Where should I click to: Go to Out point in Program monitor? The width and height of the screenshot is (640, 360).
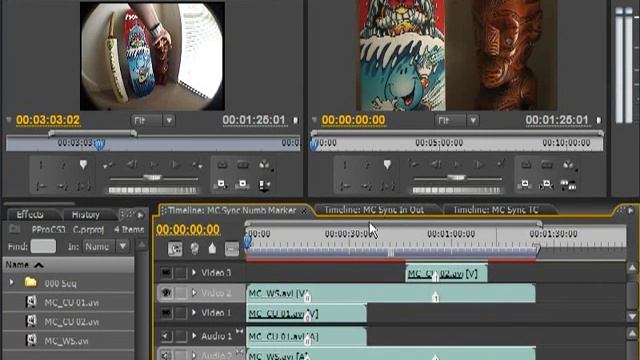367,187
